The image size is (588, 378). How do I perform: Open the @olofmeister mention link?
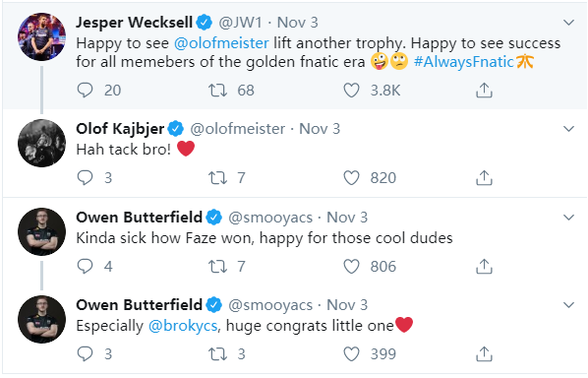click(x=221, y=43)
